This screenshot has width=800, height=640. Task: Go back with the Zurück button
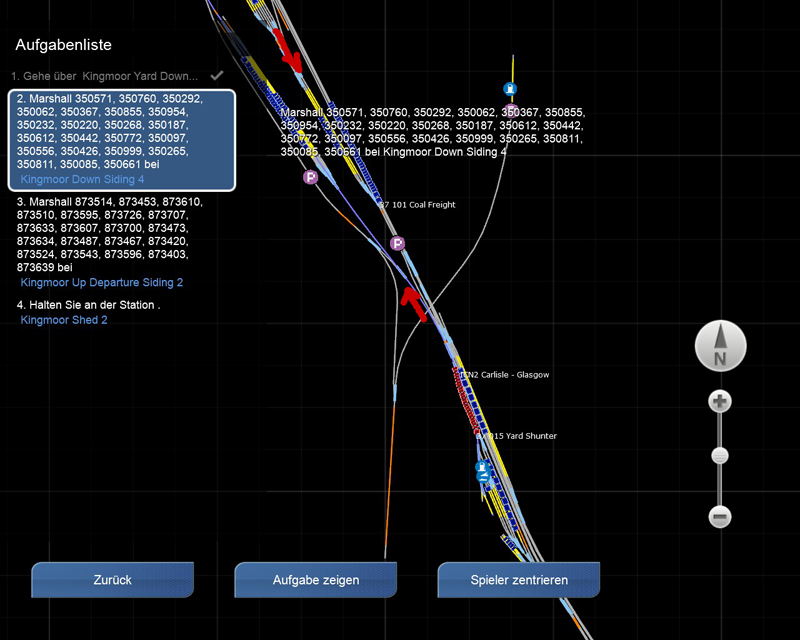pyautogui.click(x=112, y=580)
